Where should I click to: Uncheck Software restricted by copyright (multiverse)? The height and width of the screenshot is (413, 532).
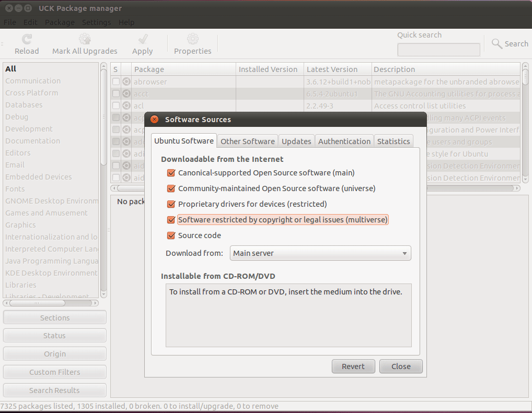171,220
